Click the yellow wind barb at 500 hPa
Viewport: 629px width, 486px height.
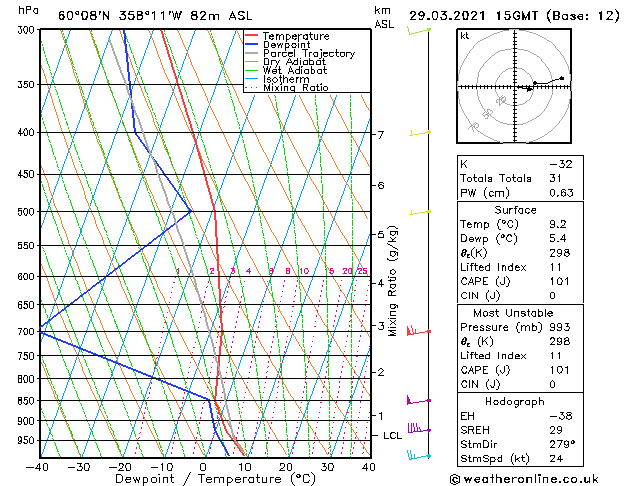click(x=420, y=212)
